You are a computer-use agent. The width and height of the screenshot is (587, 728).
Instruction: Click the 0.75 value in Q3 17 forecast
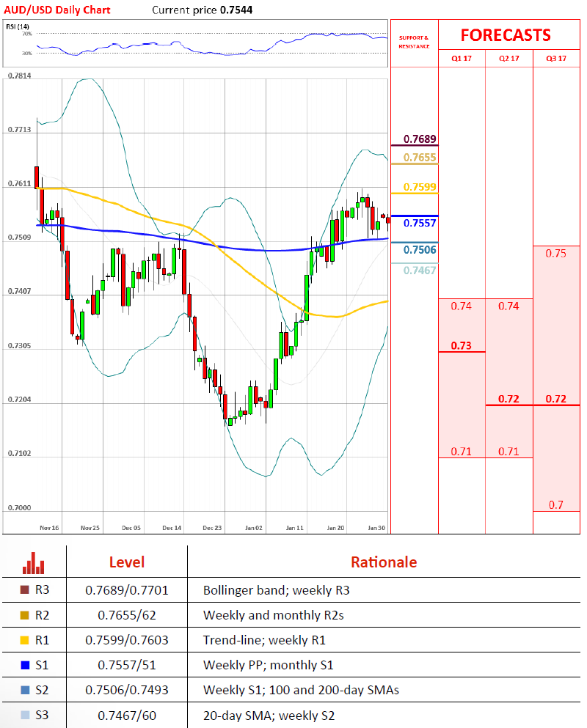tap(556, 254)
